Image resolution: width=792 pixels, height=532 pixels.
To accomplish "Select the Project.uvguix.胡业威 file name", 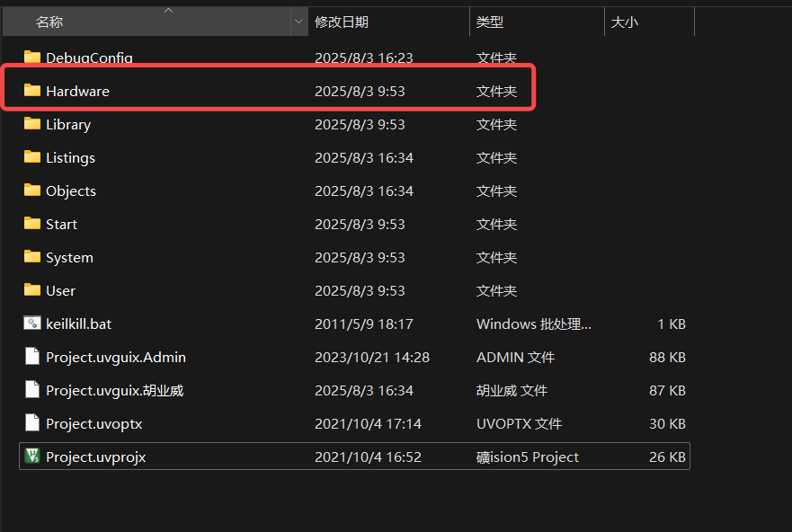I will (x=115, y=391).
